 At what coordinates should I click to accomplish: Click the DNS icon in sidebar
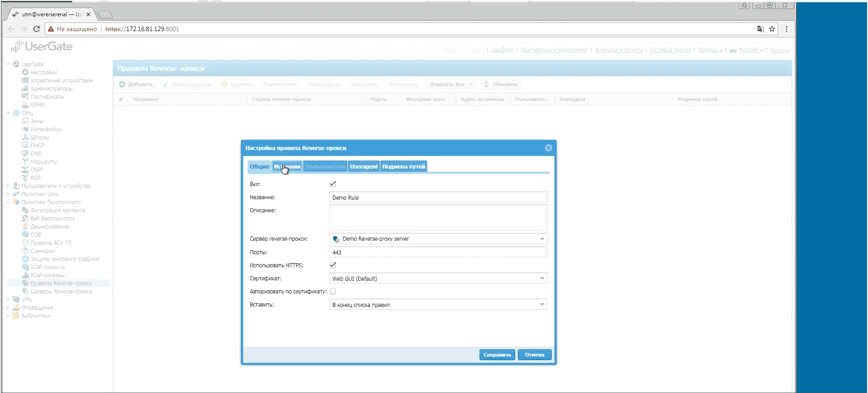click(25, 153)
